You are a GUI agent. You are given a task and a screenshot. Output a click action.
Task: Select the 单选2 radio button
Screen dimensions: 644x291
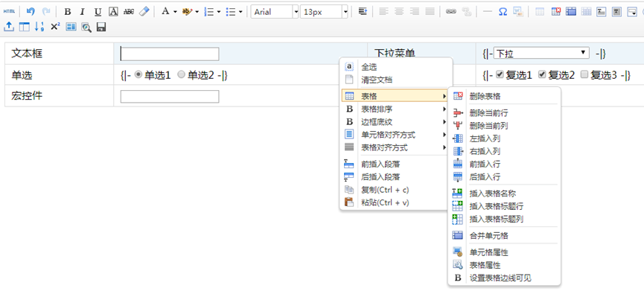pyautogui.click(x=181, y=74)
